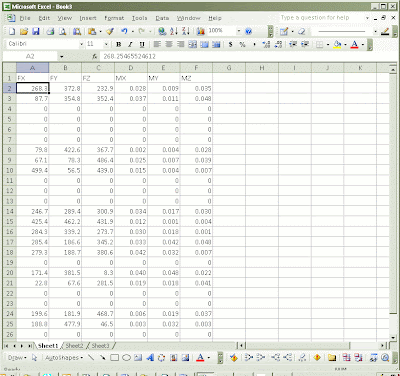The width and height of the screenshot is (400, 376).
Task: Open Print Preview
Action: pos(62,31)
